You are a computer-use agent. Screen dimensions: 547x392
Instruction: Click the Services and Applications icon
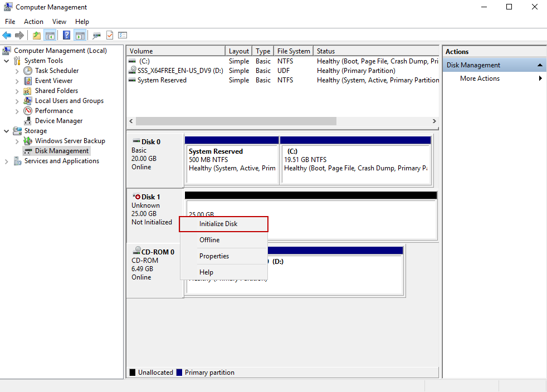[x=17, y=161]
